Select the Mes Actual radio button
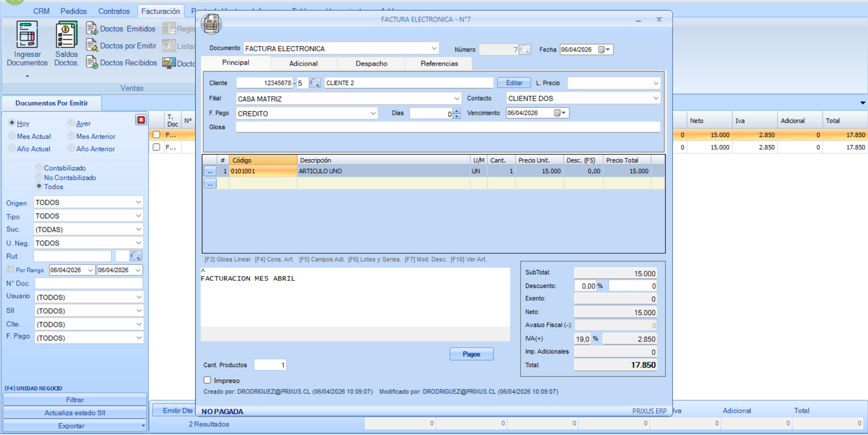Screen dimensions: 868x435 pyautogui.click(x=12, y=136)
